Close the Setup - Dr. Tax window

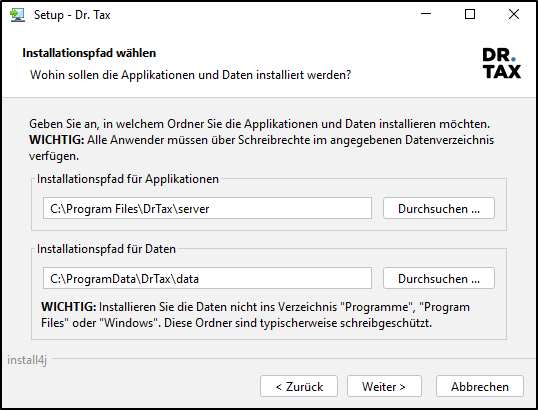(514, 14)
